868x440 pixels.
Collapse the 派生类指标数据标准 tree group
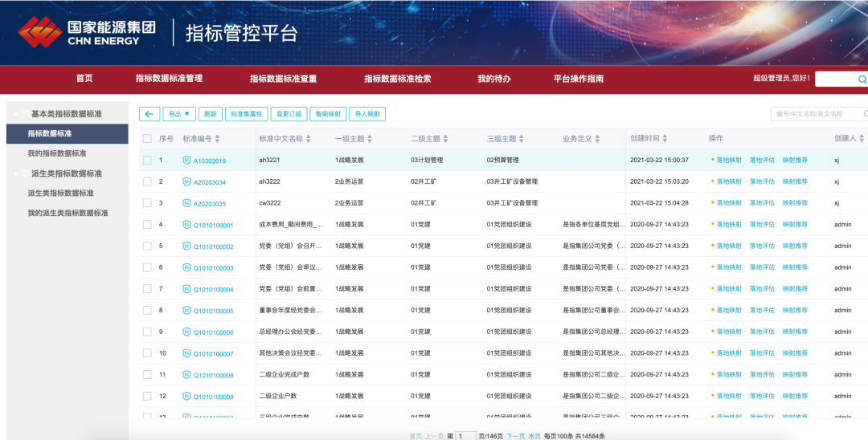15,173
